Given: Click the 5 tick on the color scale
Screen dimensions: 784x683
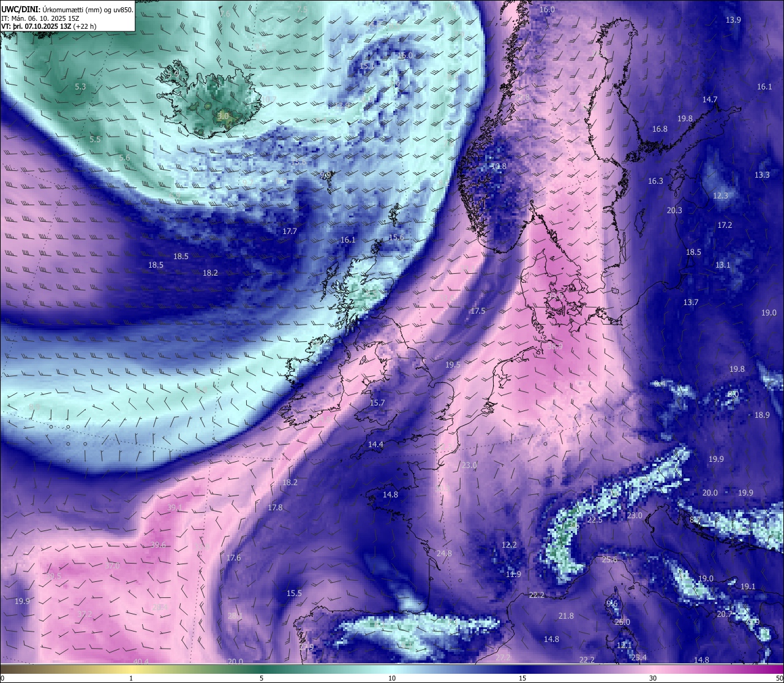Looking at the screenshot, I should (262, 678).
